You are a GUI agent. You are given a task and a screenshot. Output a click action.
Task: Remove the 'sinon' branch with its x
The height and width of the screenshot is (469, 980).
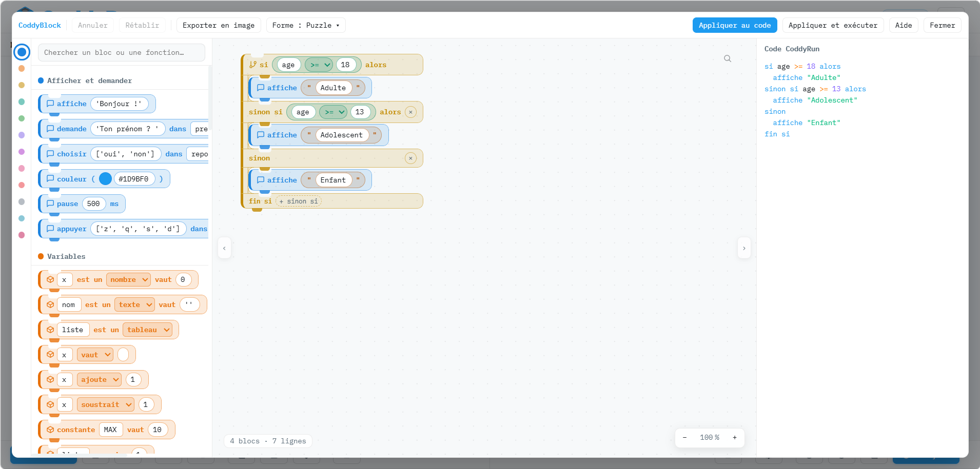[x=410, y=158]
